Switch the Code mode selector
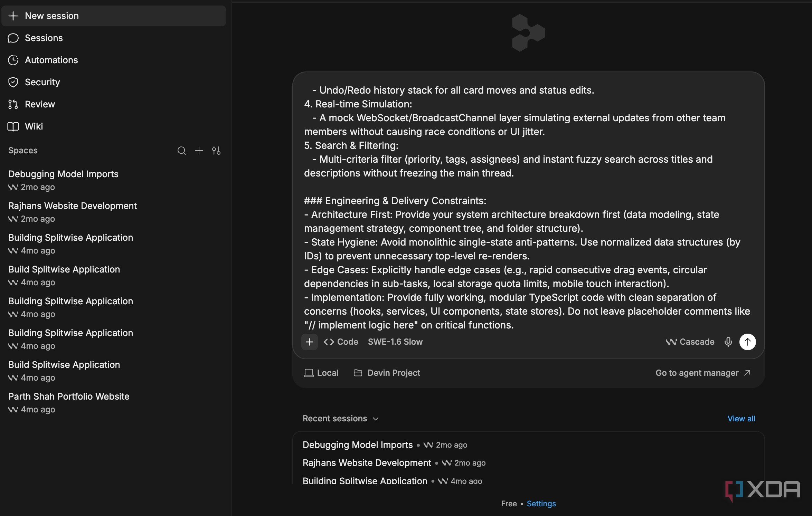812x516 pixels. [x=341, y=342]
